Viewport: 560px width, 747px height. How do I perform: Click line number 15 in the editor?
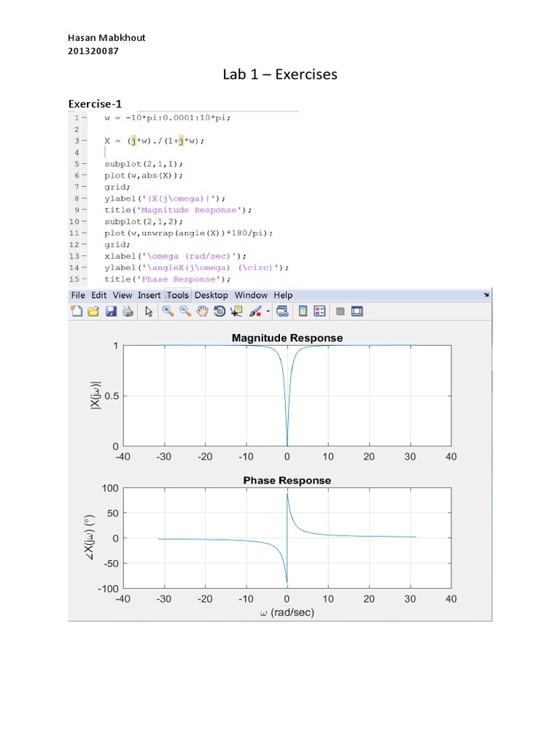[74, 279]
